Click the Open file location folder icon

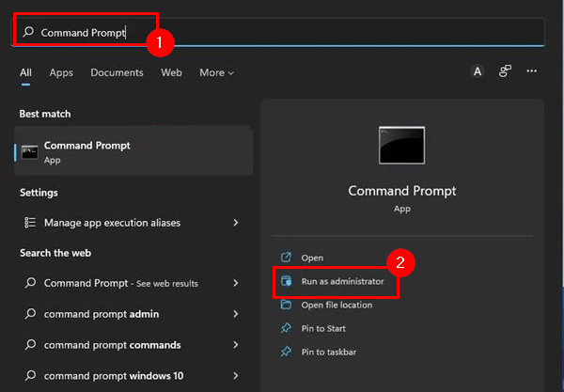click(x=287, y=305)
